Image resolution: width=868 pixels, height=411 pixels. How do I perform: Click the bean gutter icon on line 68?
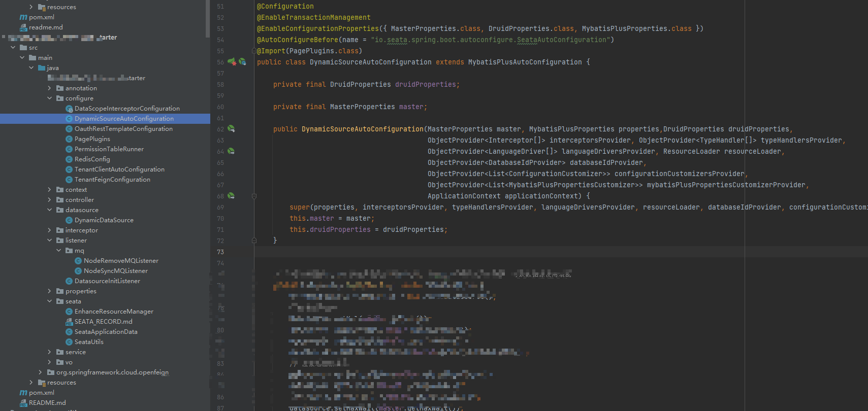click(231, 196)
